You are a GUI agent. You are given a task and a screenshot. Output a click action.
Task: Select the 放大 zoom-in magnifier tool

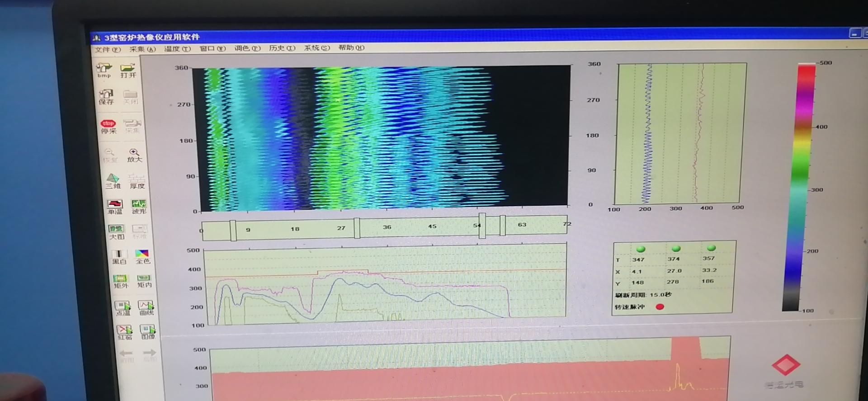[x=134, y=154]
